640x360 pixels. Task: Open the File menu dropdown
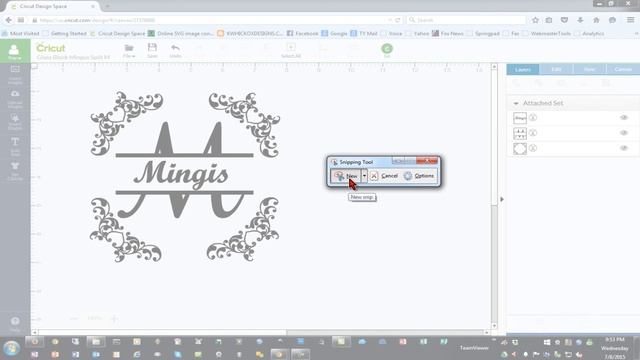(129, 50)
